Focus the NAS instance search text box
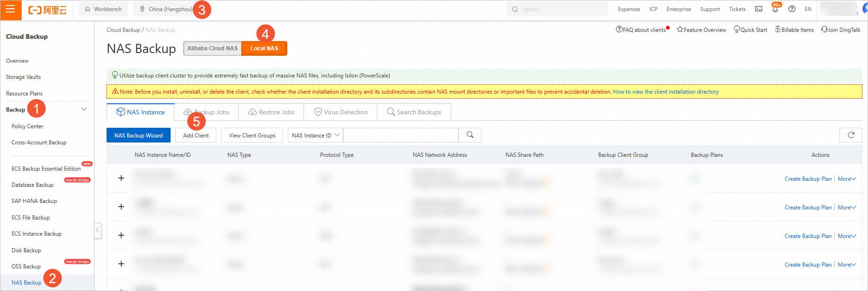 [401, 135]
